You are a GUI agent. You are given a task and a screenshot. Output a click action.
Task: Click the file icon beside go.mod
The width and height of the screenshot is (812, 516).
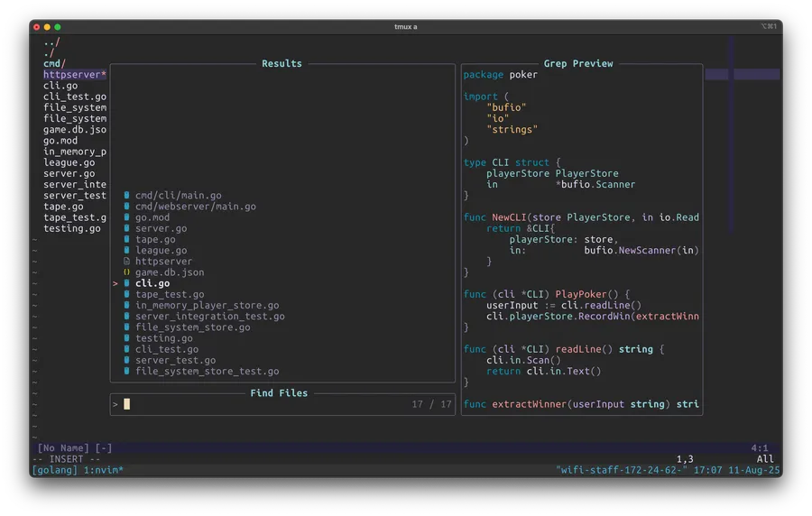(x=126, y=217)
